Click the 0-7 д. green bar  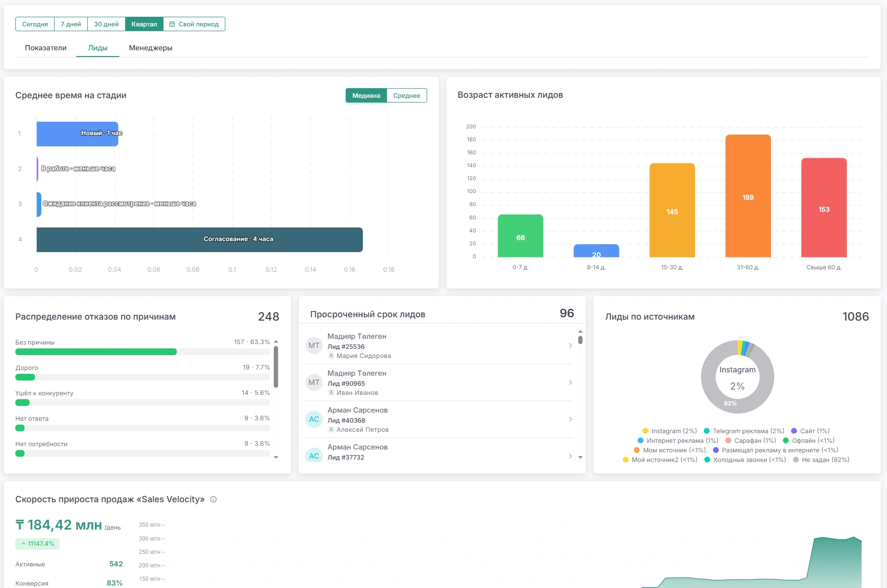[x=520, y=236]
